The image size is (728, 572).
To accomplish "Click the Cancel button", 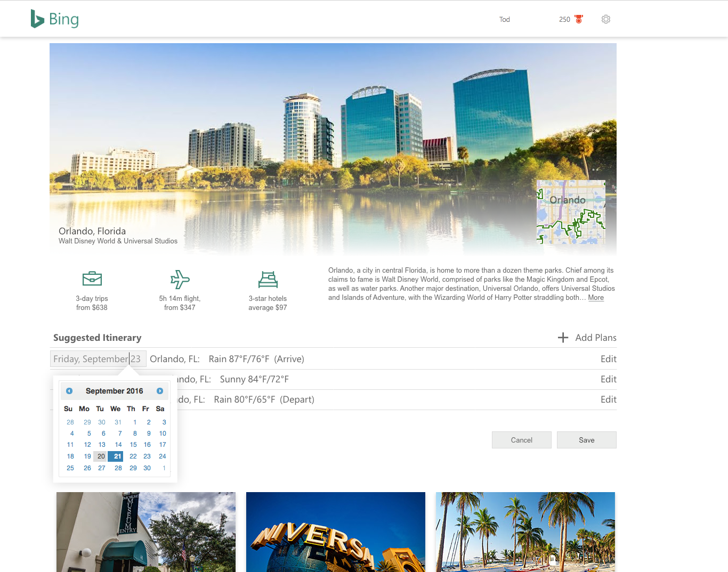I will (522, 440).
